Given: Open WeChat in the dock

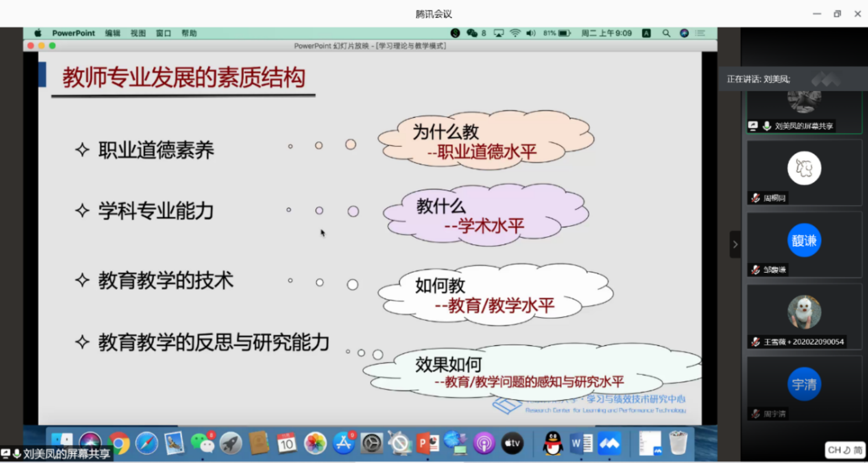Looking at the screenshot, I should (x=202, y=443).
